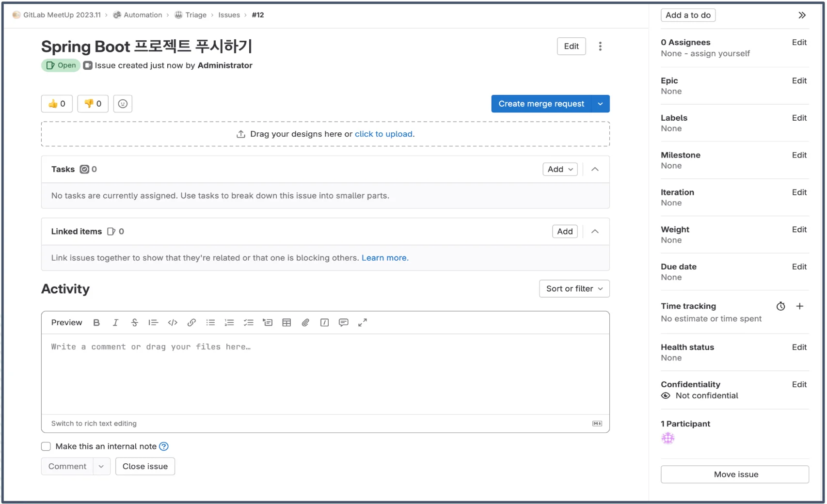Add a bullet list in the comment editor
This screenshot has height=504, width=827.
210,322
